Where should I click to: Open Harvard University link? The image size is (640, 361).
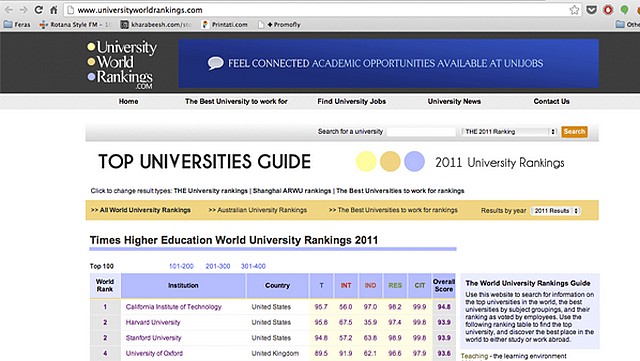coord(153,322)
